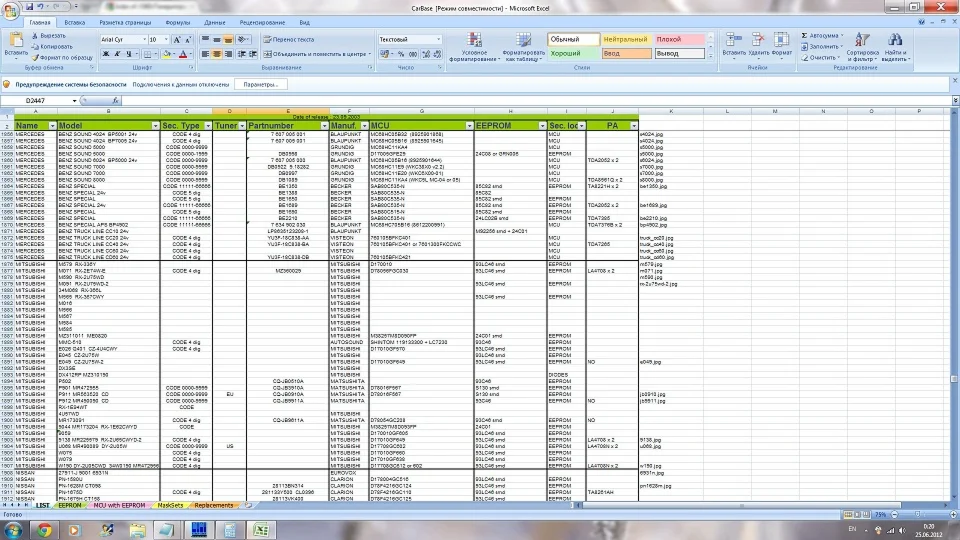
Task: Click the Format Painter (Формат по образцу) icon
Action: click(x=35, y=57)
